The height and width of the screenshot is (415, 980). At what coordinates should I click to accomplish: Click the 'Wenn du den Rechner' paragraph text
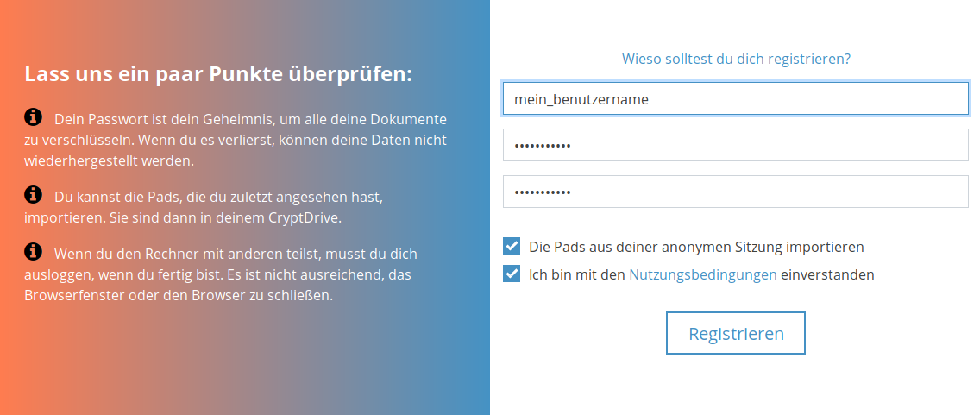tap(221, 274)
